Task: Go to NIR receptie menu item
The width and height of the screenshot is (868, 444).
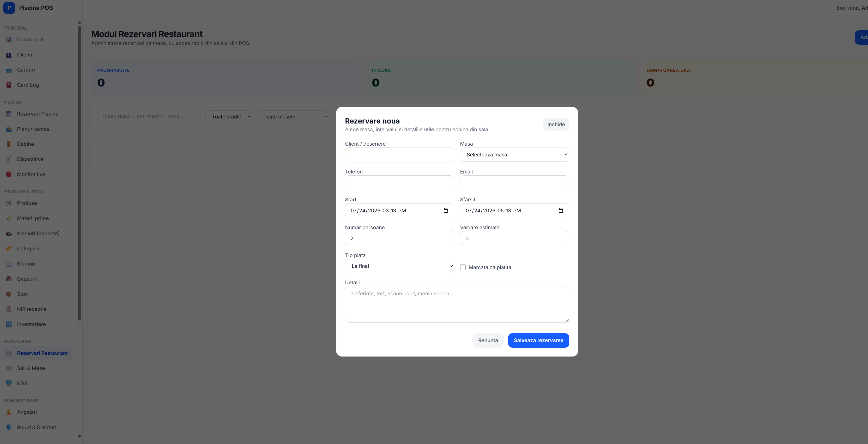Action: 36,309
